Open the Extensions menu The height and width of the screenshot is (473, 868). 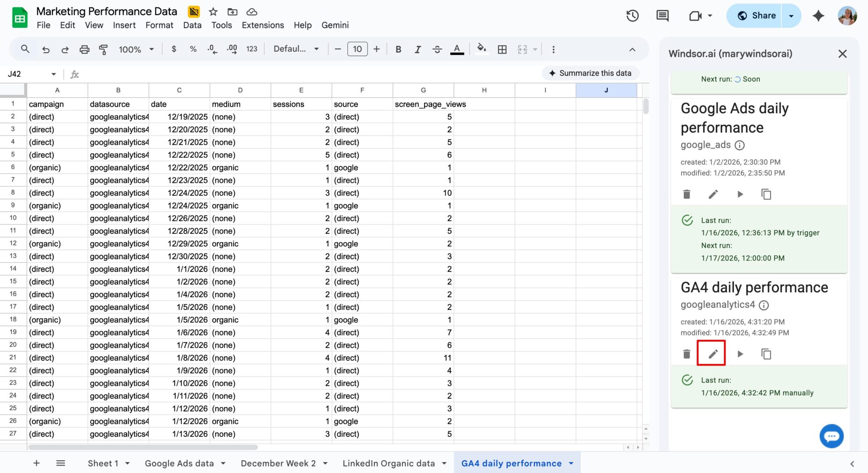point(263,25)
